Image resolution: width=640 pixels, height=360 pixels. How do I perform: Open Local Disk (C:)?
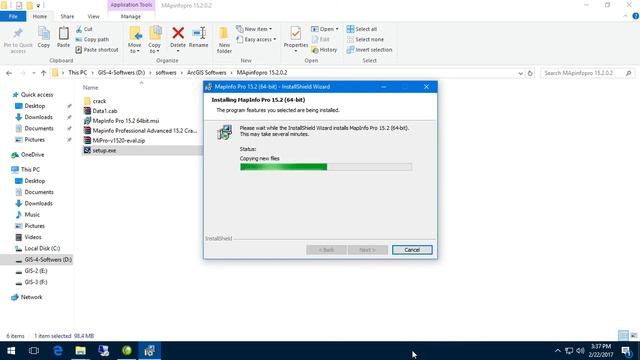(x=42, y=248)
